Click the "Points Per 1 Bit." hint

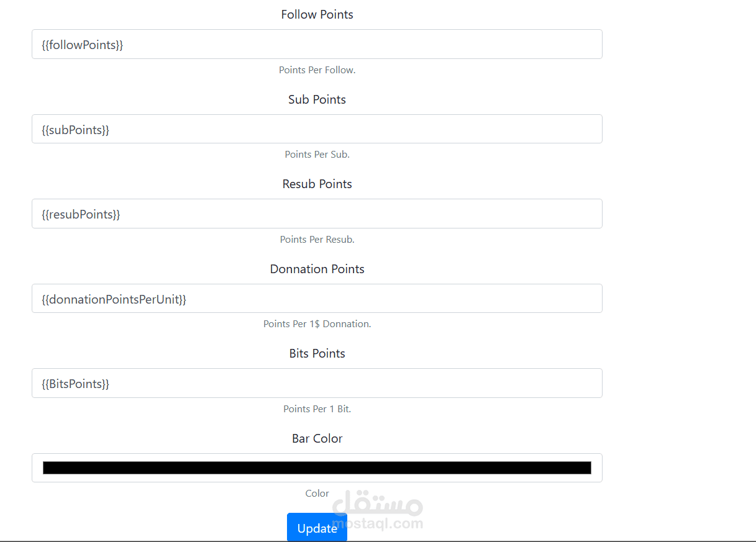(x=317, y=409)
